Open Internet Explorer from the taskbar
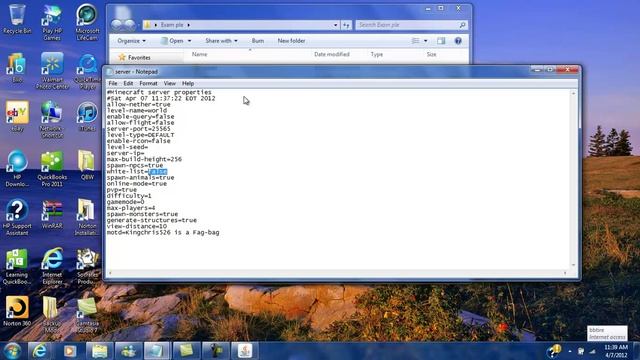640x360 pixels. [x=40, y=351]
